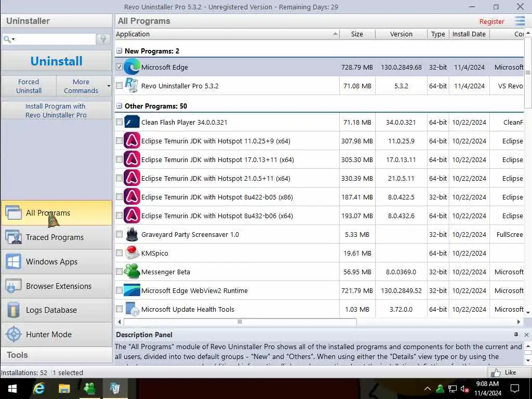532x399 pixels.
Task: Sort by the Application column header
Action: (227, 34)
